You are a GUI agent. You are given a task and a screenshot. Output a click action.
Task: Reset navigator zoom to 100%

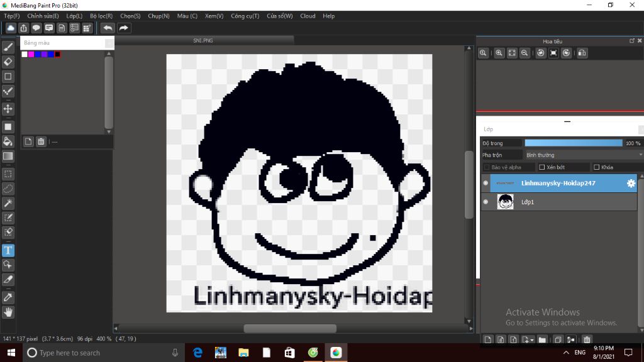pos(483,53)
